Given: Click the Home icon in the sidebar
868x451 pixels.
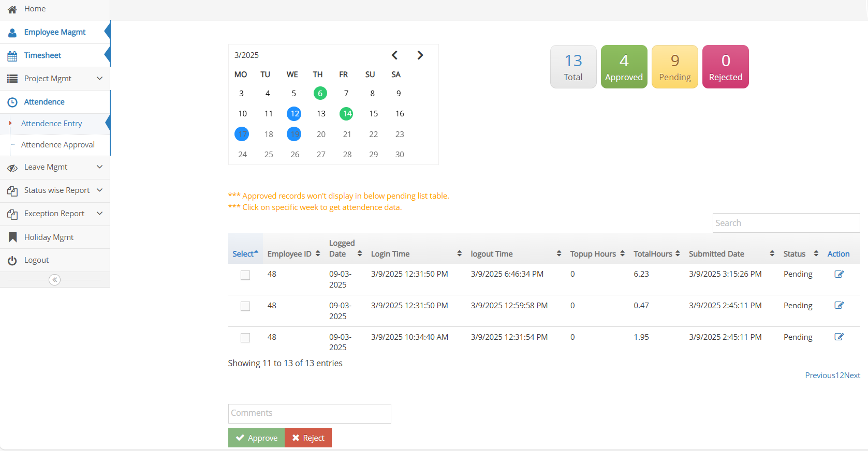Looking at the screenshot, I should point(12,9).
